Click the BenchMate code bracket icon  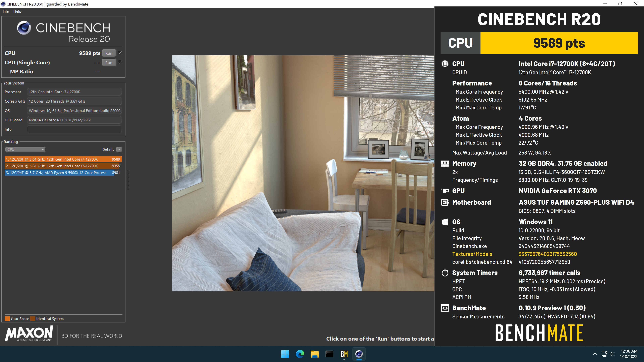coord(445,308)
